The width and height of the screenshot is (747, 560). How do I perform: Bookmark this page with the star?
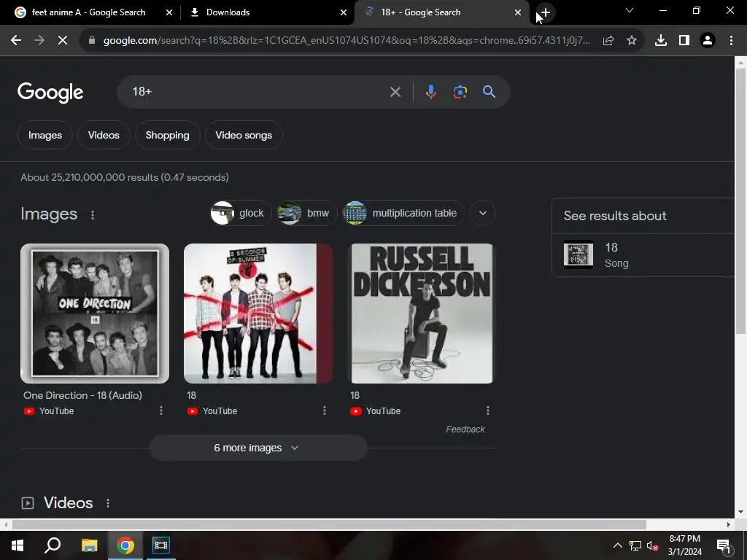tap(632, 41)
